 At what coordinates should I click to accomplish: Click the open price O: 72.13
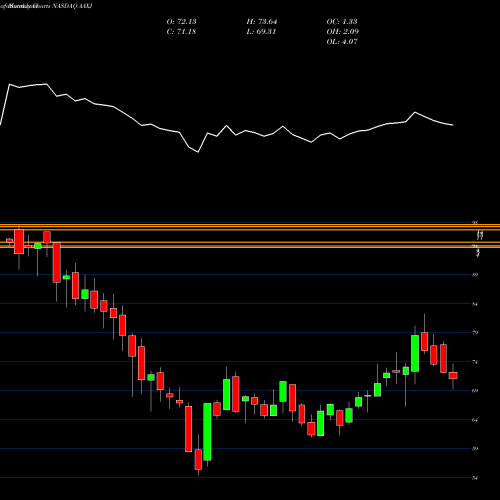181,22
